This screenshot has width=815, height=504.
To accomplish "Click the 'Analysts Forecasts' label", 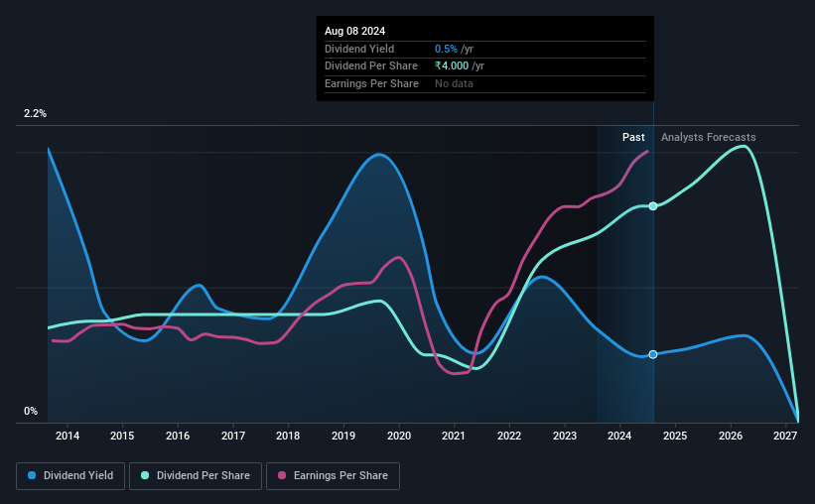I will click(x=709, y=137).
